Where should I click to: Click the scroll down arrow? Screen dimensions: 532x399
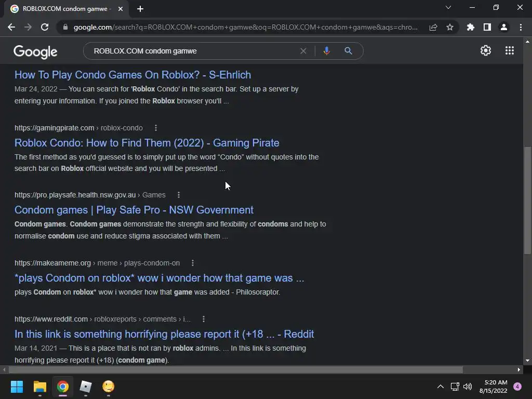coord(527,361)
